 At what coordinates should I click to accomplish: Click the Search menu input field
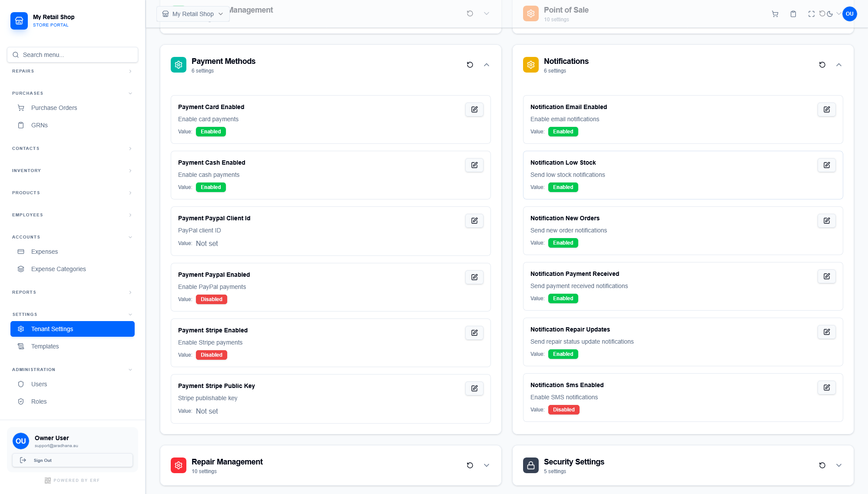[x=73, y=55]
